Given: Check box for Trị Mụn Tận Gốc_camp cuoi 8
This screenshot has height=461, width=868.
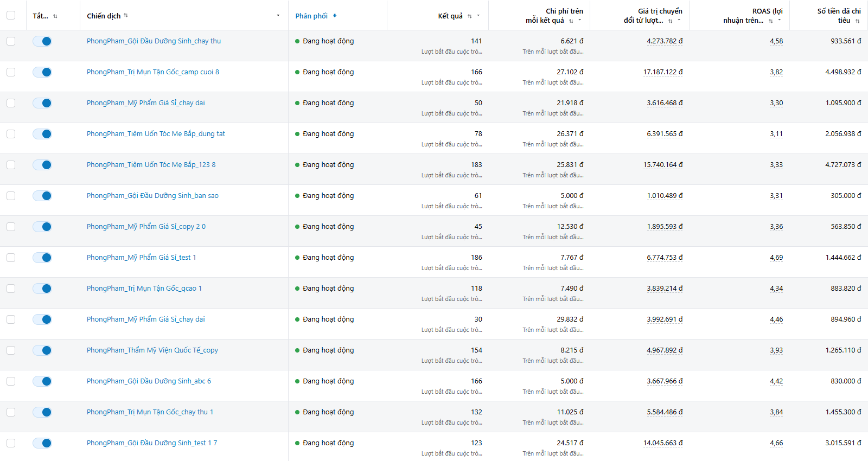Looking at the screenshot, I should pyautogui.click(x=11, y=72).
